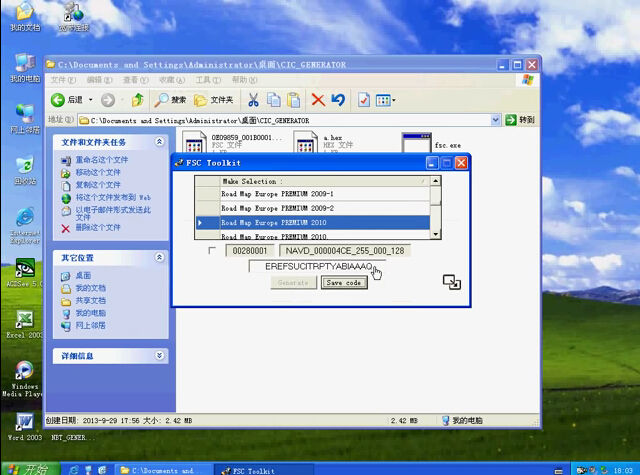Select Road Map Europe PREMIUM 2009-2 row
This screenshot has width=640, height=475.
(313, 208)
